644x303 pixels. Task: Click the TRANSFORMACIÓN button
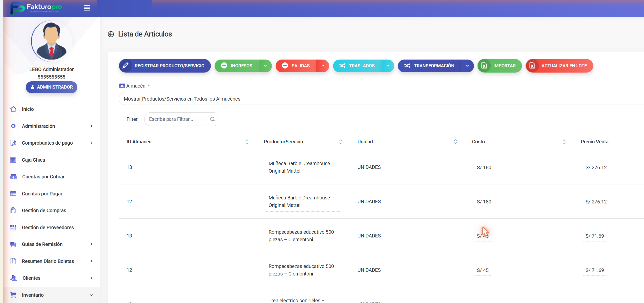pos(429,66)
